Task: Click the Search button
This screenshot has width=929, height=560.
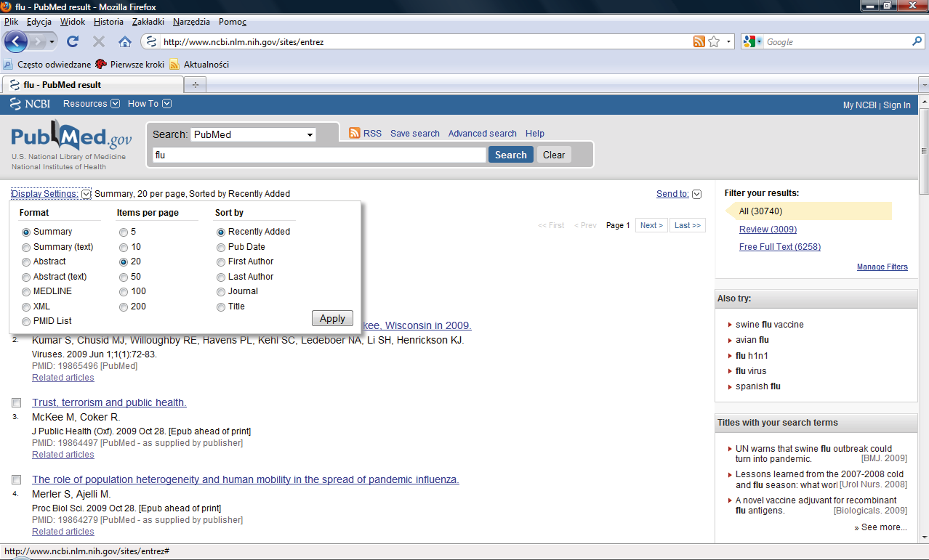Action: [x=511, y=155]
